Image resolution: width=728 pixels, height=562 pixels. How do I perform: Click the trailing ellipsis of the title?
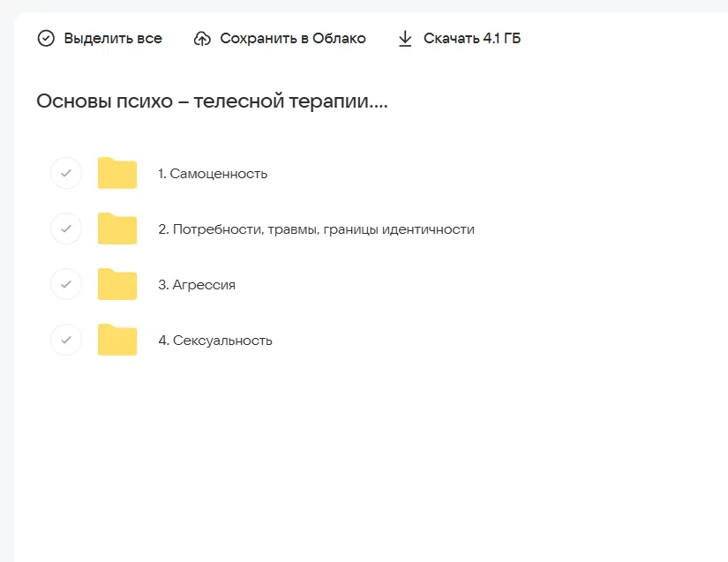click(x=380, y=106)
